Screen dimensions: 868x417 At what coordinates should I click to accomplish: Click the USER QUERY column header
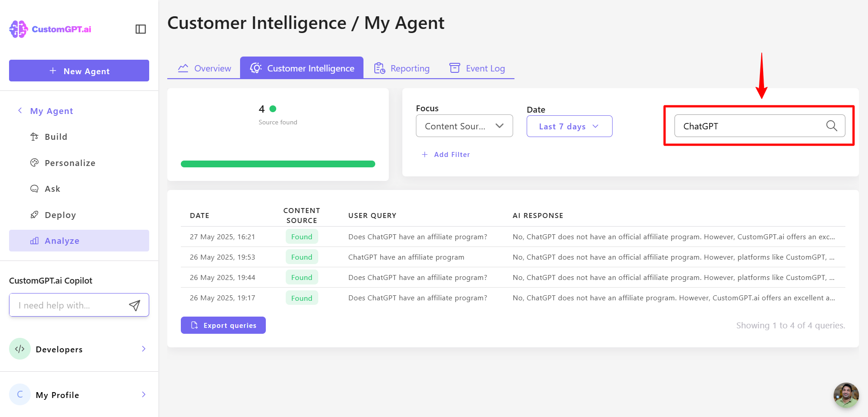(x=372, y=215)
